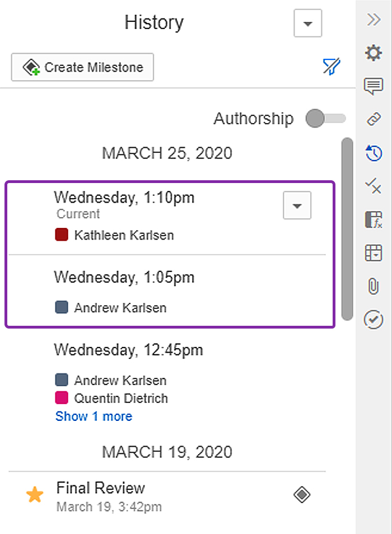Toggle the Authorship switch

pyautogui.click(x=325, y=118)
